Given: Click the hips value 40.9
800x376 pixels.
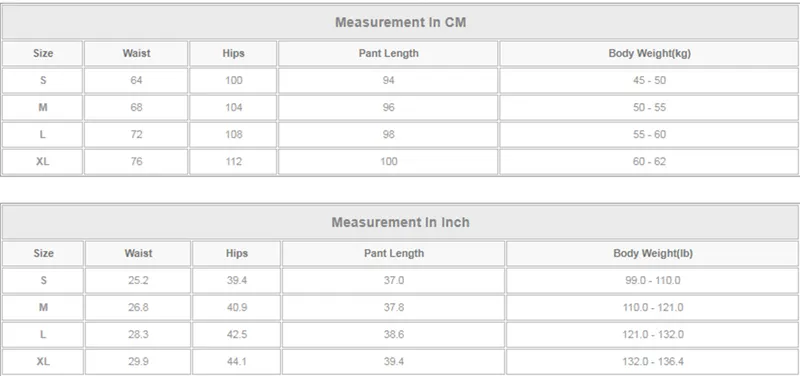Looking at the screenshot, I should (x=236, y=307).
